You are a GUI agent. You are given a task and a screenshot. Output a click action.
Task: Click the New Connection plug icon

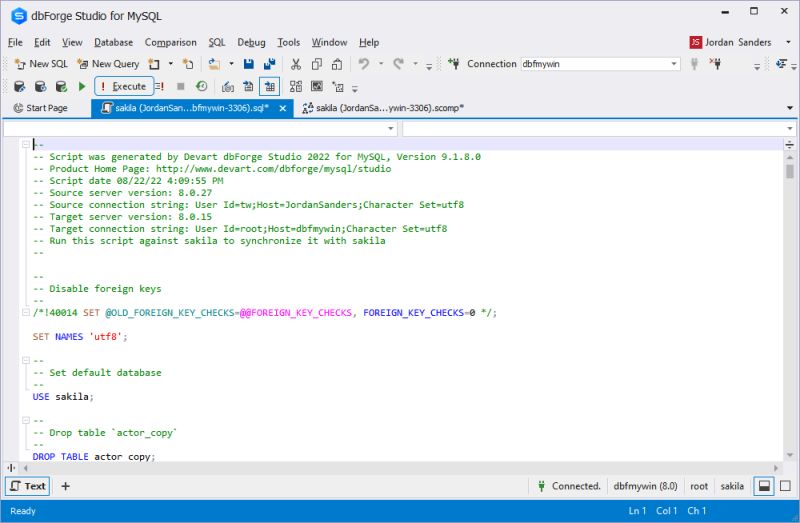453,64
